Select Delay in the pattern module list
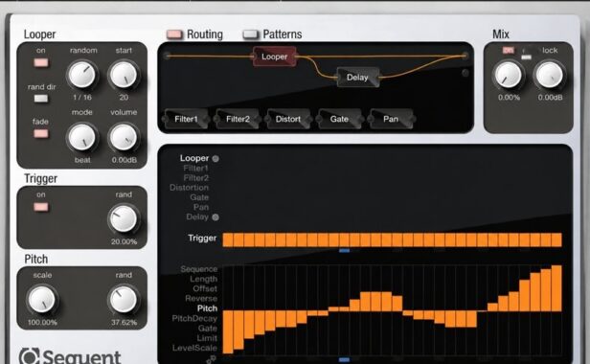 pyautogui.click(x=197, y=216)
